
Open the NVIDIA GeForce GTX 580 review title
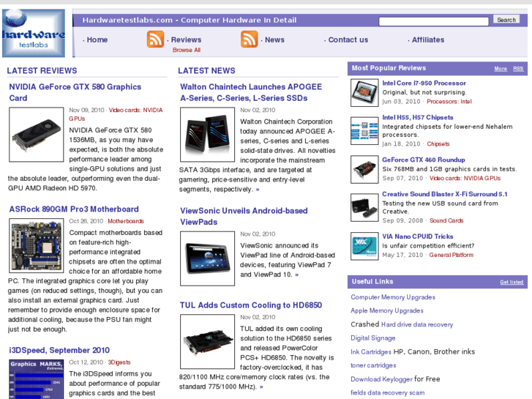coord(75,92)
